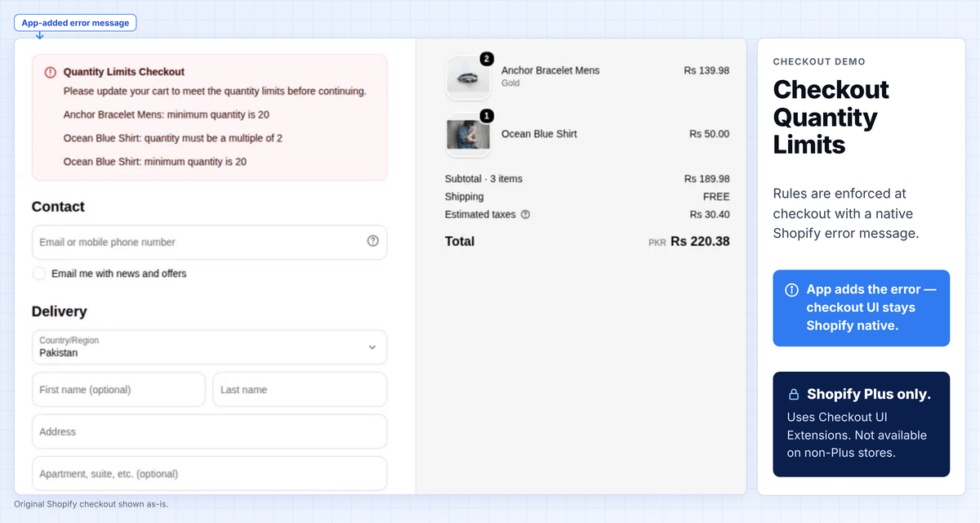
Task: Click the 'Uses Checkout UI Extensions' description
Action: point(857,435)
